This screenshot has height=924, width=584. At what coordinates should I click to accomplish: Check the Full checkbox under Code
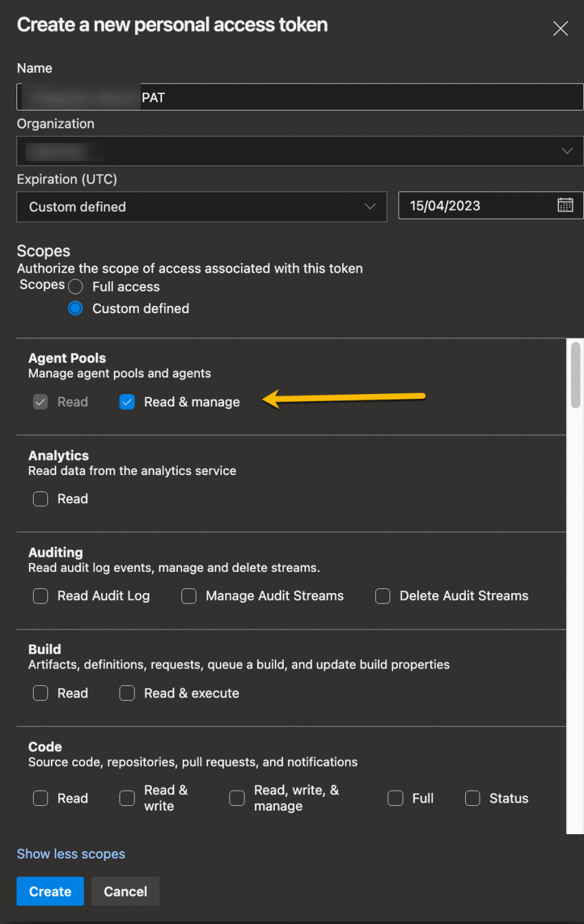[396, 798]
